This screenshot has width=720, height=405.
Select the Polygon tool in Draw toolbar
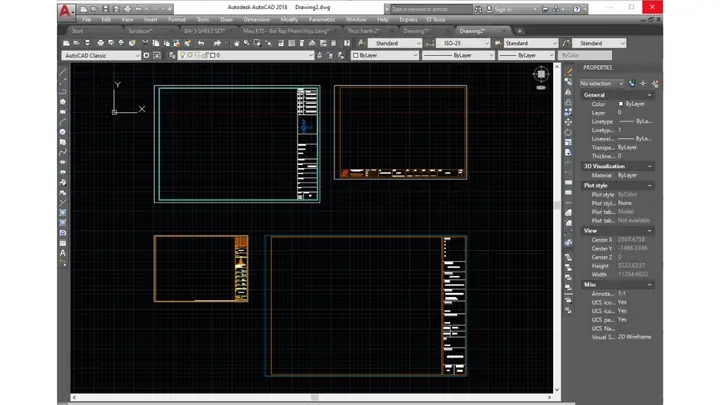(63, 102)
